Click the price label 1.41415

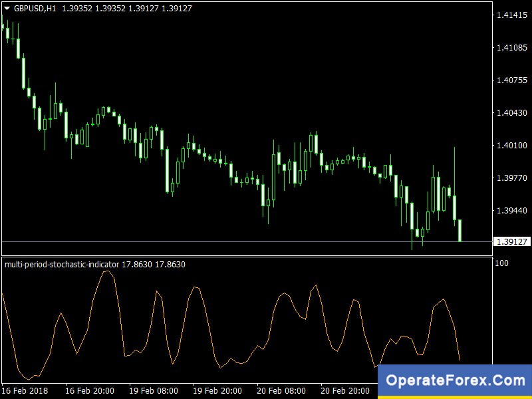511,15
